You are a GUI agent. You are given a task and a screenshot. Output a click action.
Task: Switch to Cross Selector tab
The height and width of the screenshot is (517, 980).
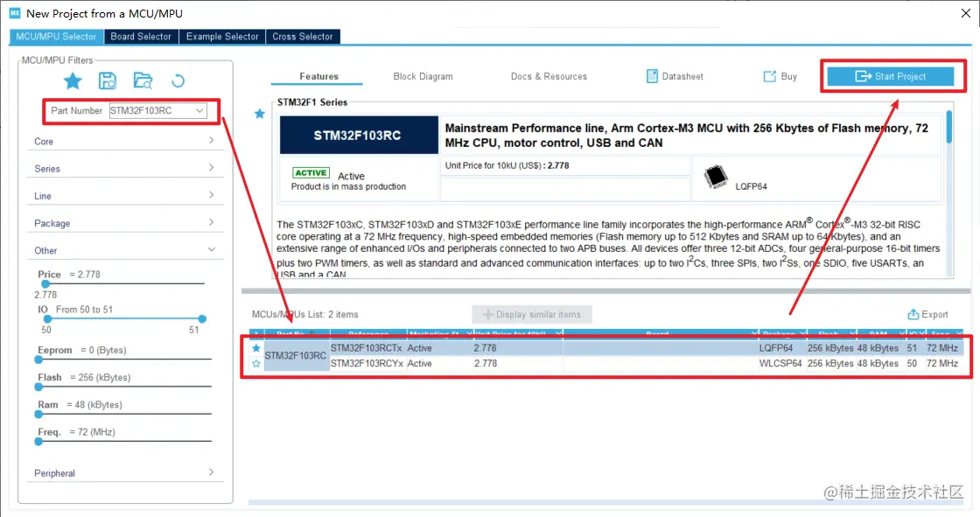coord(303,36)
